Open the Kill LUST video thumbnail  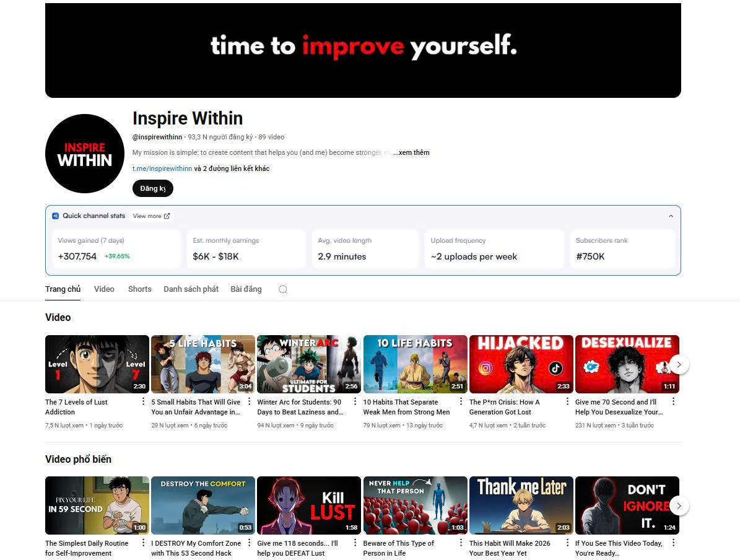point(308,505)
